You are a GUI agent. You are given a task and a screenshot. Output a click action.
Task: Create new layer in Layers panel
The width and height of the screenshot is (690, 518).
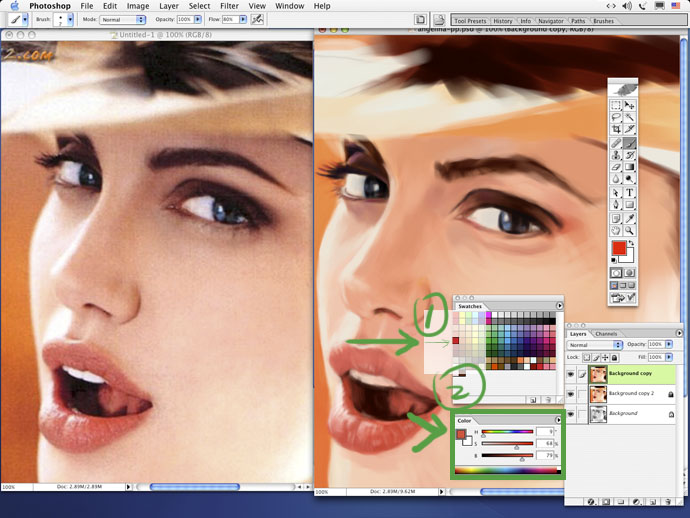[x=653, y=501]
